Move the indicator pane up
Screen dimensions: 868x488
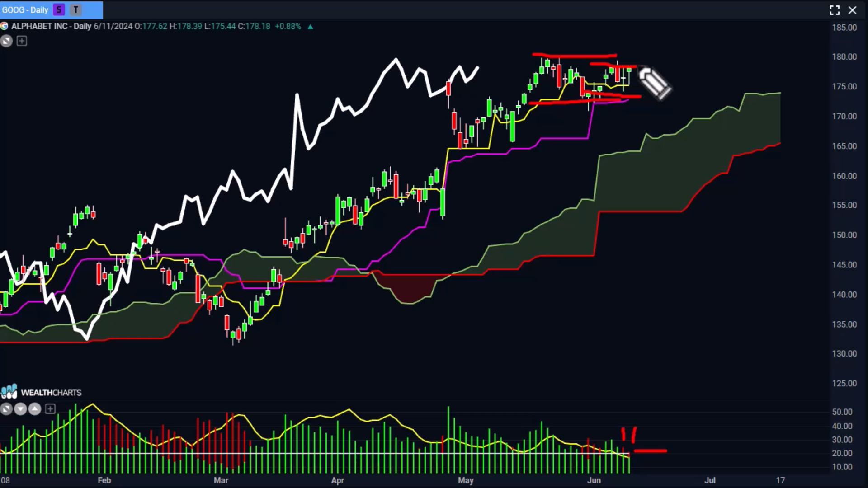(35, 409)
